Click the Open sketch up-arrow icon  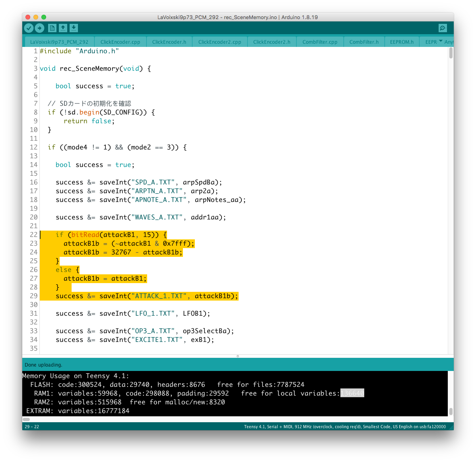[x=63, y=28]
